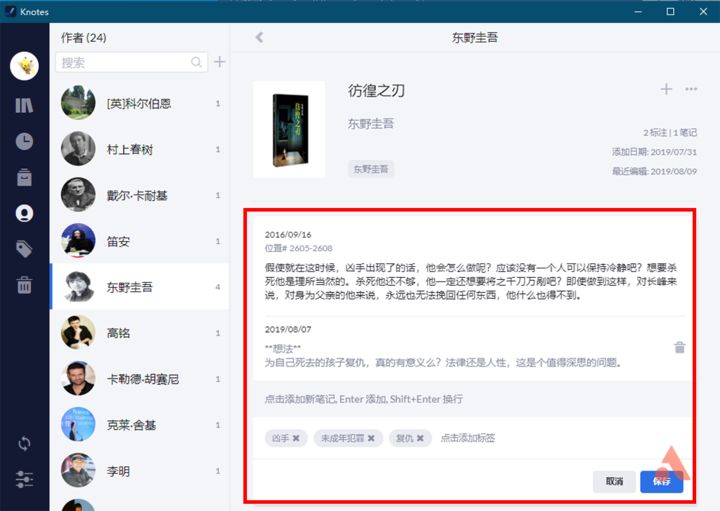
Task: Click the plus icon next to search box
Action: coord(219,62)
